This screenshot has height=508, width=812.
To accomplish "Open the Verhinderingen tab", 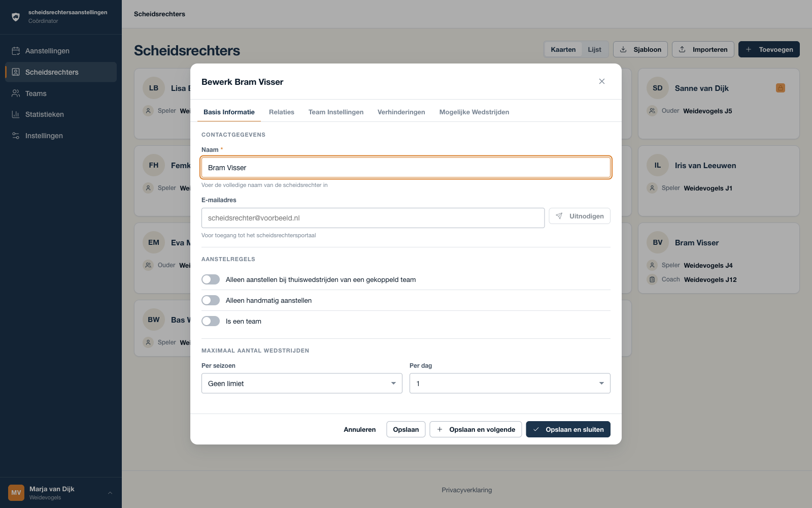I will [401, 112].
